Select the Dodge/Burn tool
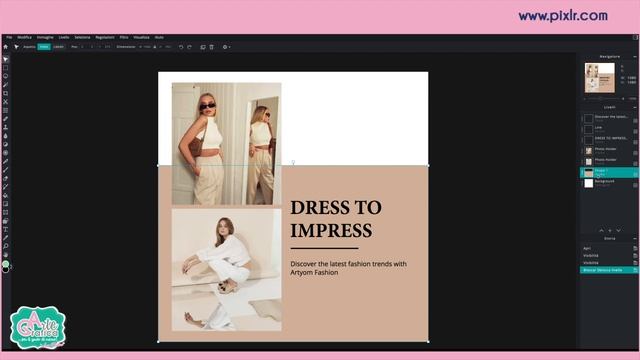Viewport: 640px width, 360px height. [x=5, y=144]
